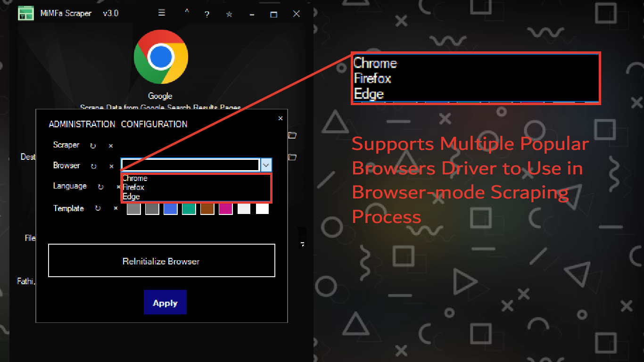Image resolution: width=644 pixels, height=362 pixels.
Task: Expand the Browser dropdown arrow
Action: 266,165
